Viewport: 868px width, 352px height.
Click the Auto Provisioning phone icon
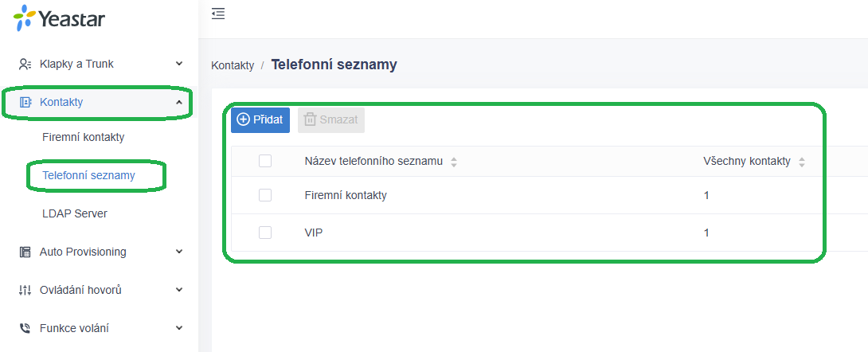[x=25, y=252]
